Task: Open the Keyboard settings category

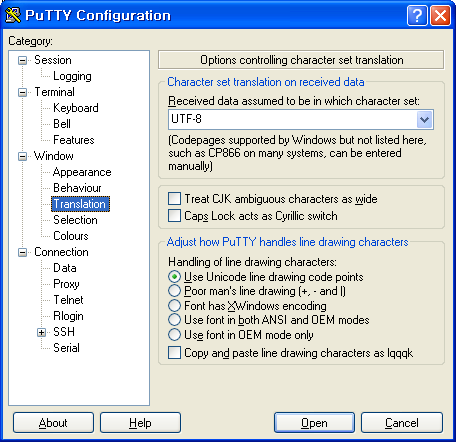Action: click(x=76, y=108)
